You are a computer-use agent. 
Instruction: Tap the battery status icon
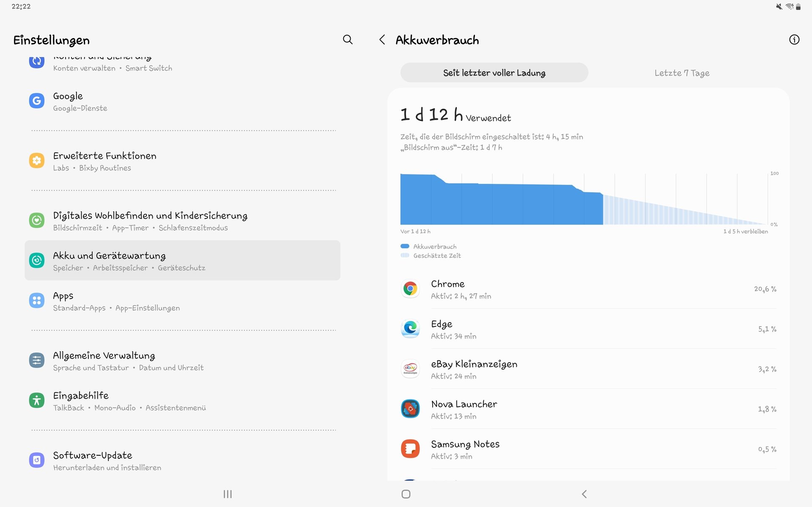point(798,7)
